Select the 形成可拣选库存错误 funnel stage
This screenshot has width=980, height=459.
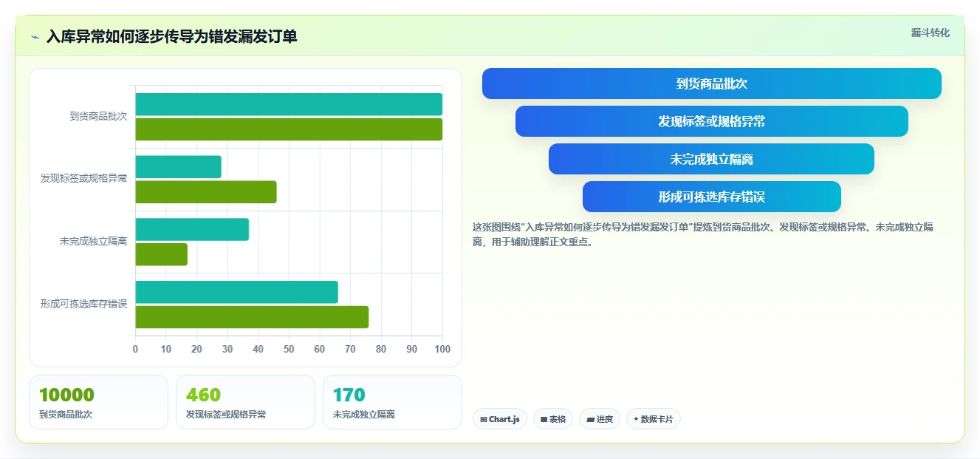tap(712, 197)
